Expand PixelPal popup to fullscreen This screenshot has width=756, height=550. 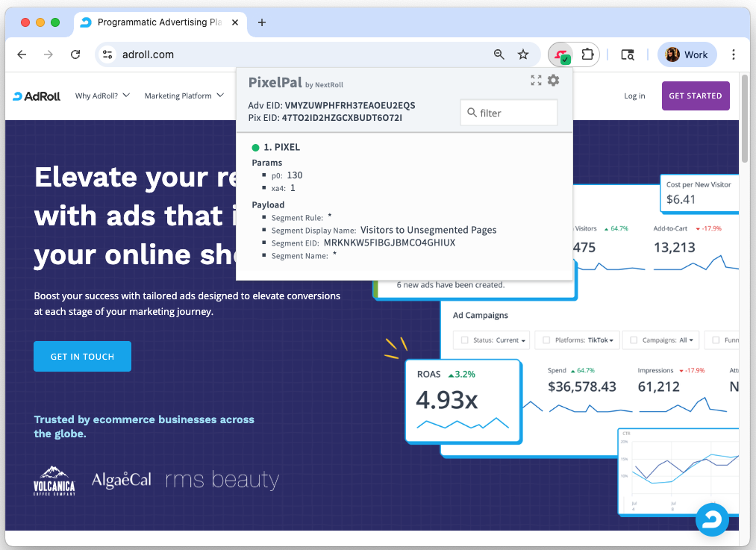click(x=536, y=81)
